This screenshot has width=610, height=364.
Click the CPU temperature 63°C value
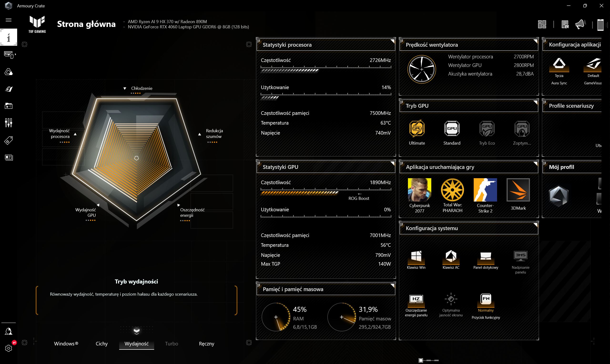(385, 123)
